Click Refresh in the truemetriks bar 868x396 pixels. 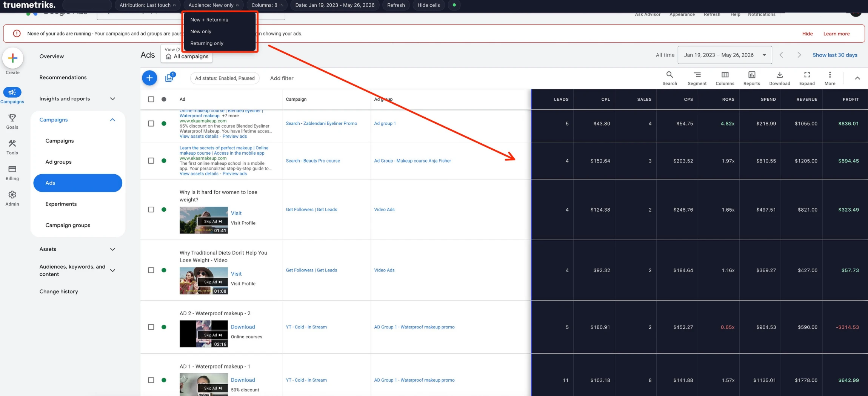tap(396, 5)
